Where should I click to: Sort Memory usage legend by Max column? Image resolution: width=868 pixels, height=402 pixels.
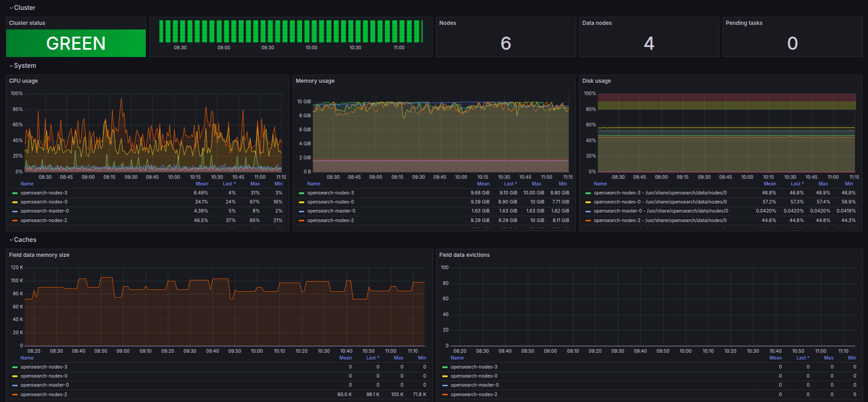pyautogui.click(x=536, y=184)
